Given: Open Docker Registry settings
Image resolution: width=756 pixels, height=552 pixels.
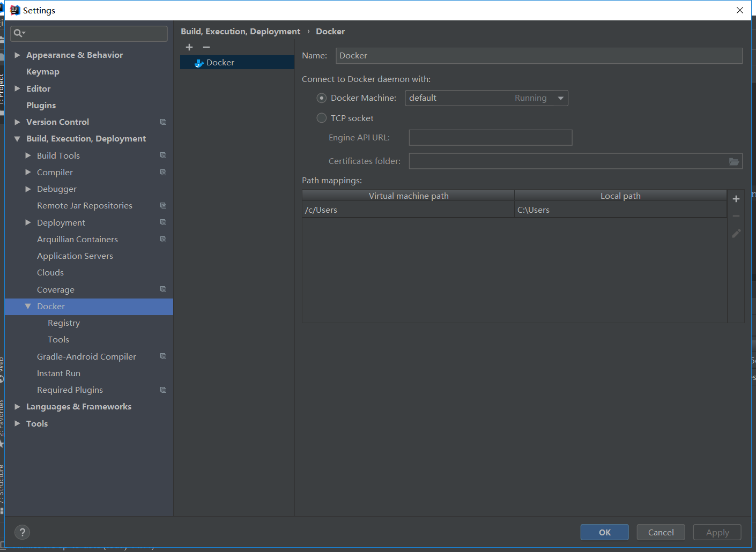Looking at the screenshot, I should [x=64, y=323].
